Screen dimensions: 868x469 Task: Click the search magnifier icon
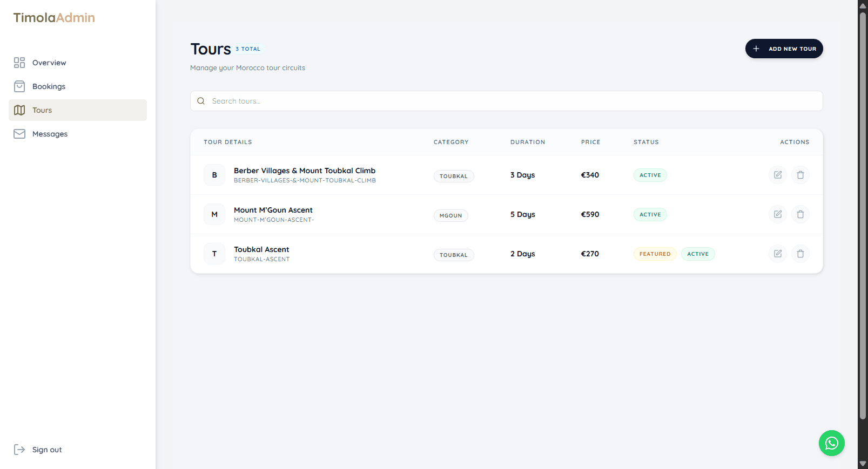tap(201, 101)
